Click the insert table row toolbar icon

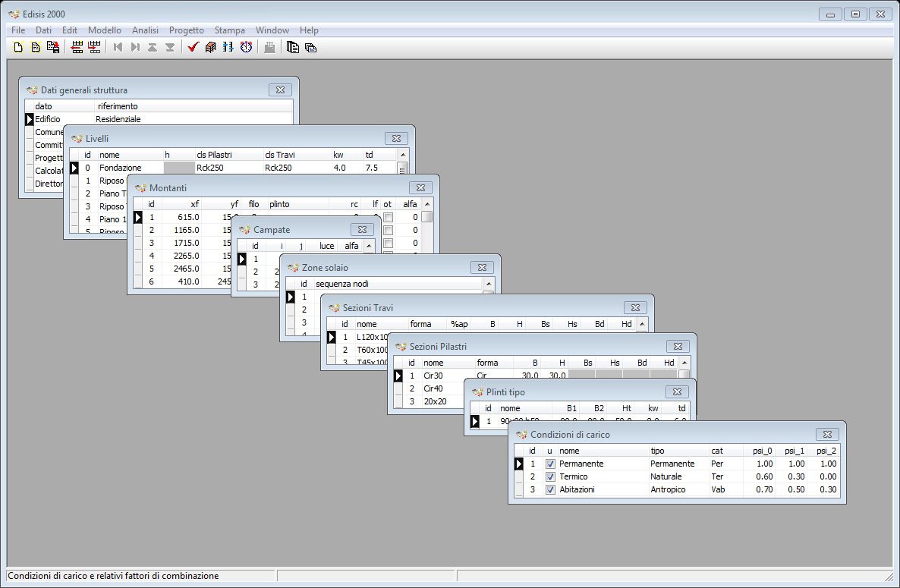[77, 48]
